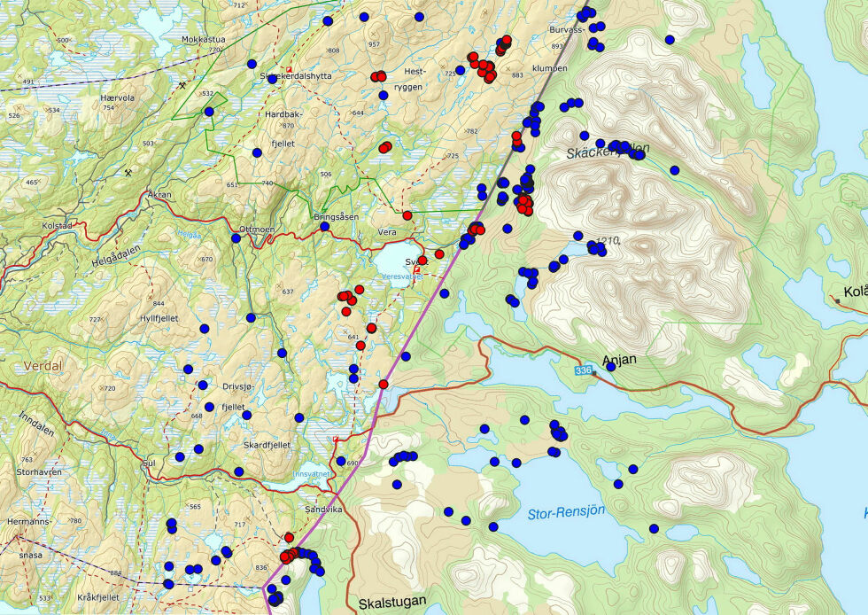
Task: Click the Sandvika place label
Action: click(x=323, y=509)
